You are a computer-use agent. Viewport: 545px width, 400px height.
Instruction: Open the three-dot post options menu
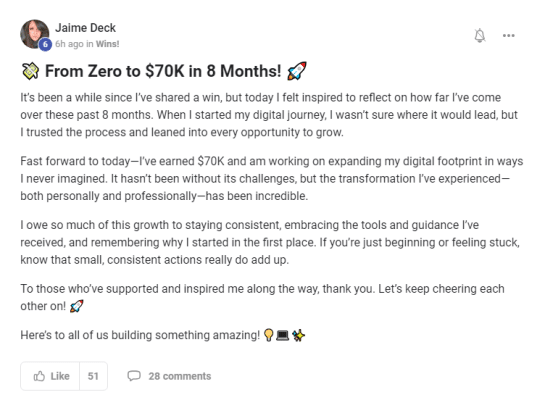coord(509,35)
